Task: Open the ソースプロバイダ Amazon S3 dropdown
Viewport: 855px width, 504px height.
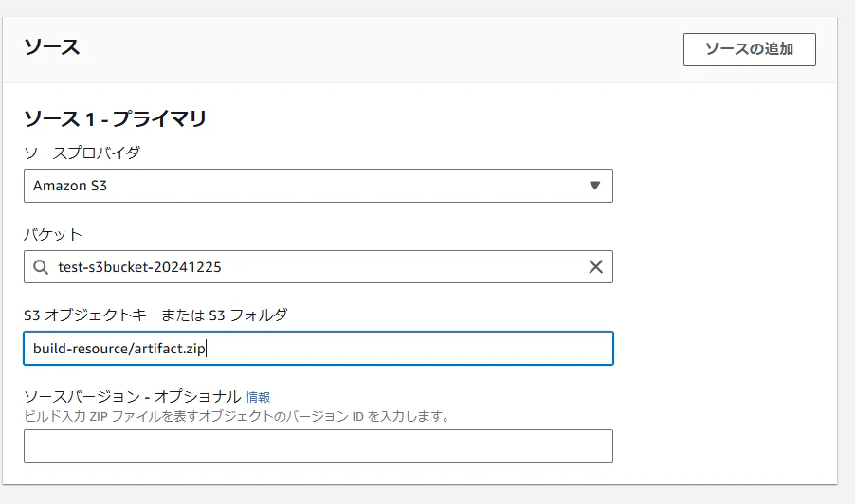Action: [x=318, y=186]
